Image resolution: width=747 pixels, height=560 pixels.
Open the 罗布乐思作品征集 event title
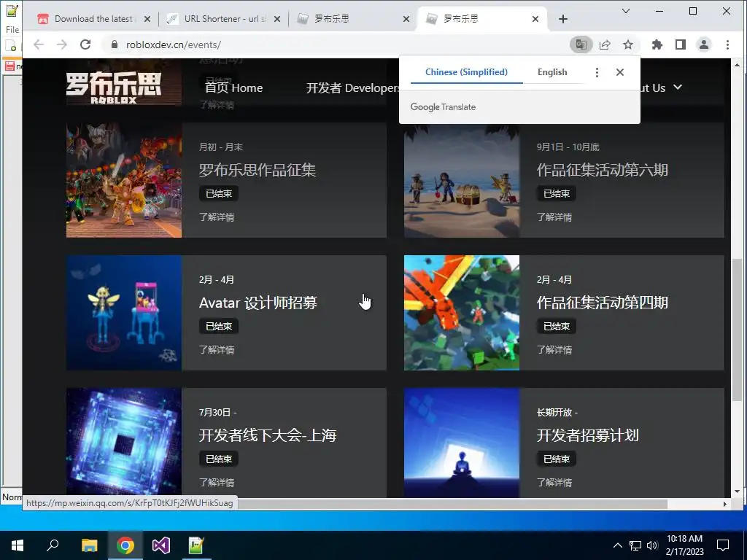258,170
